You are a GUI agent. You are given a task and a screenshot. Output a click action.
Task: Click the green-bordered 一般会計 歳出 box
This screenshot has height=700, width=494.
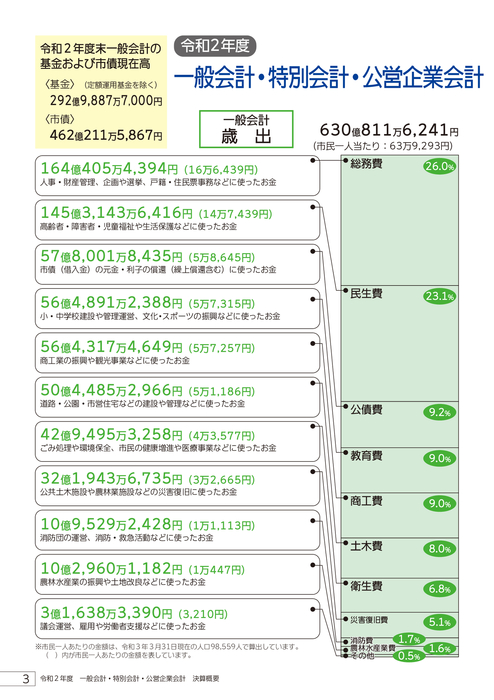tap(246, 129)
